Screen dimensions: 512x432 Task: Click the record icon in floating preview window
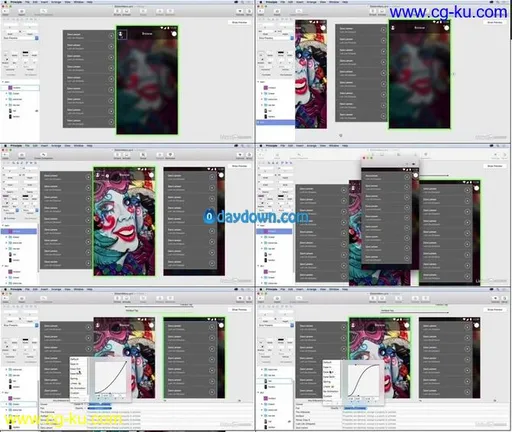(414, 164)
